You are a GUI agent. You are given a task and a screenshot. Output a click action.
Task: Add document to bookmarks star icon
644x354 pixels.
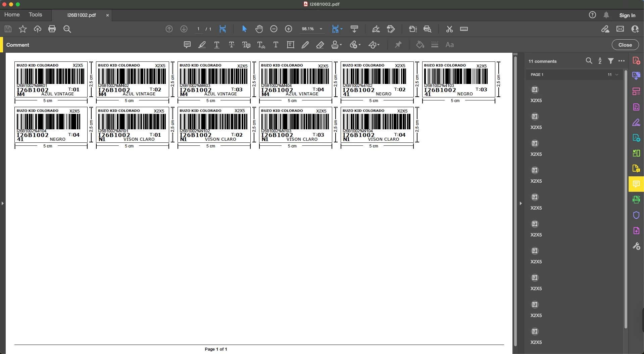[22, 29]
